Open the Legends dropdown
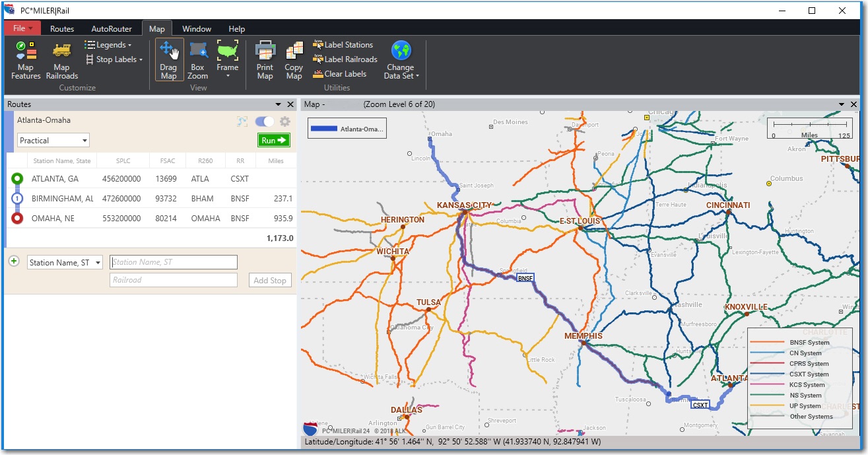This screenshot has width=868, height=455. pyautogui.click(x=108, y=45)
